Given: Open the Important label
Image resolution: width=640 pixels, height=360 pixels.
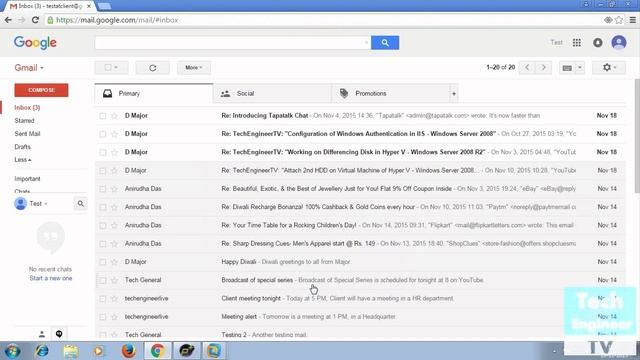Looking at the screenshot, I should (x=27, y=179).
